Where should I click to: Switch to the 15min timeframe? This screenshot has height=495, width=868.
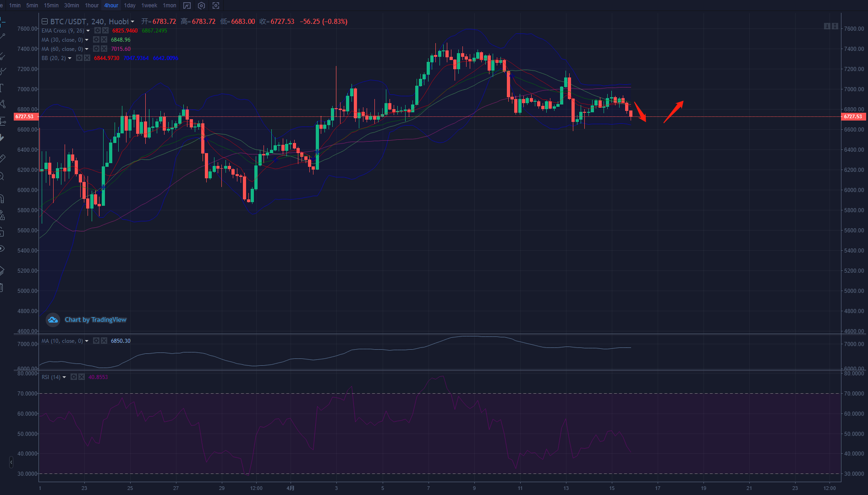tap(51, 5)
